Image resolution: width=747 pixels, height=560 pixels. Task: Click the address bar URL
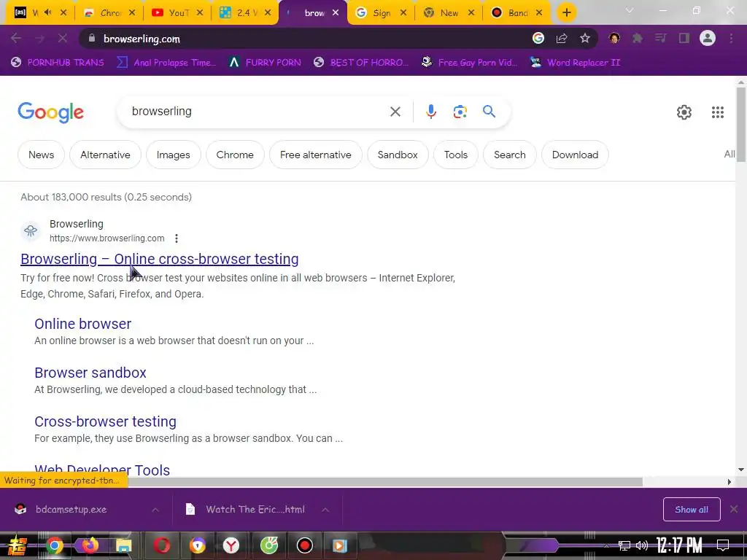142,39
